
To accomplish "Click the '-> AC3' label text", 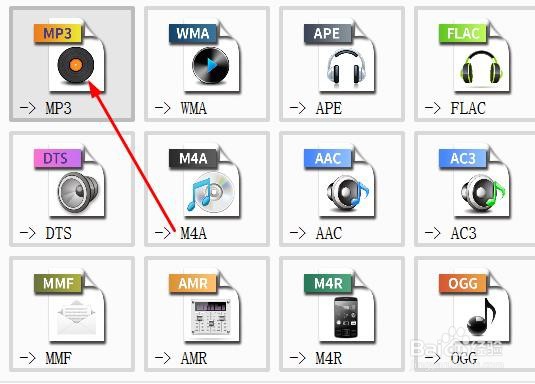I will pos(451,233).
